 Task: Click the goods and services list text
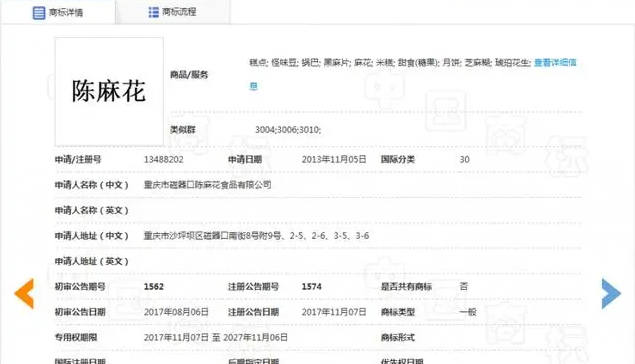coord(390,63)
